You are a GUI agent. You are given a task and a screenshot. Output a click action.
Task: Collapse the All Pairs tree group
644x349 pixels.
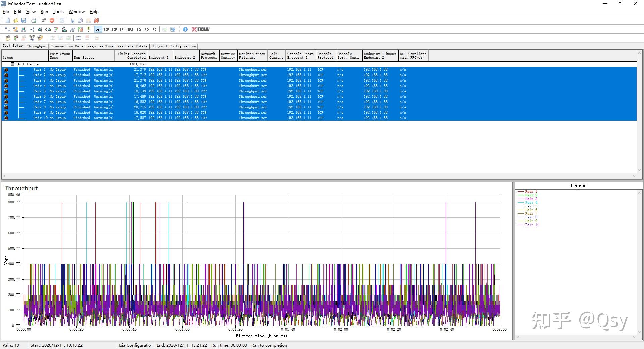(13, 64)
